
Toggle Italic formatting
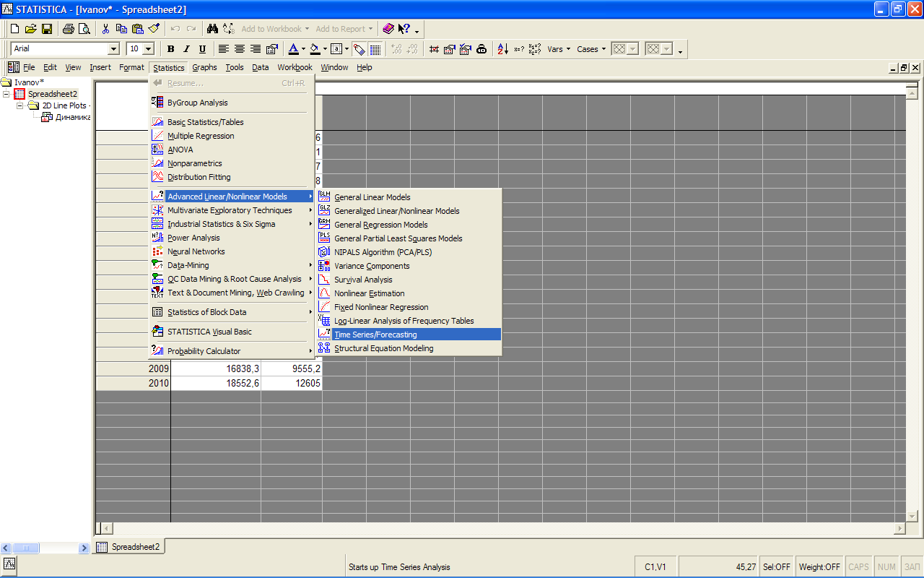click(x=186, y=49)
